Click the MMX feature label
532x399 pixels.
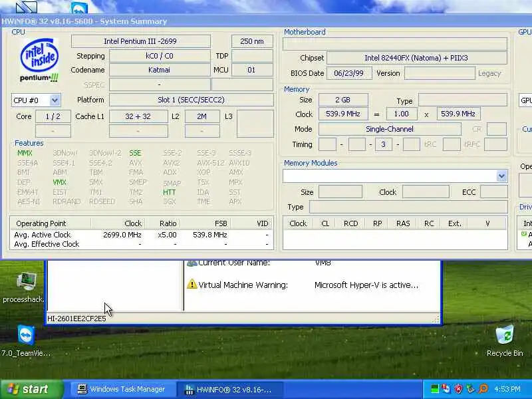tap(25, 153)
